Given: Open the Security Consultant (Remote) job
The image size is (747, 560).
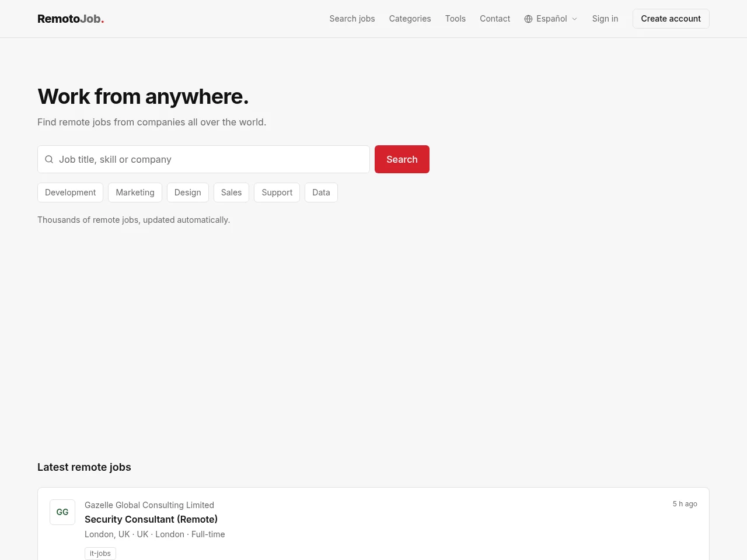Looking at the screenshot, I should 151,519.
